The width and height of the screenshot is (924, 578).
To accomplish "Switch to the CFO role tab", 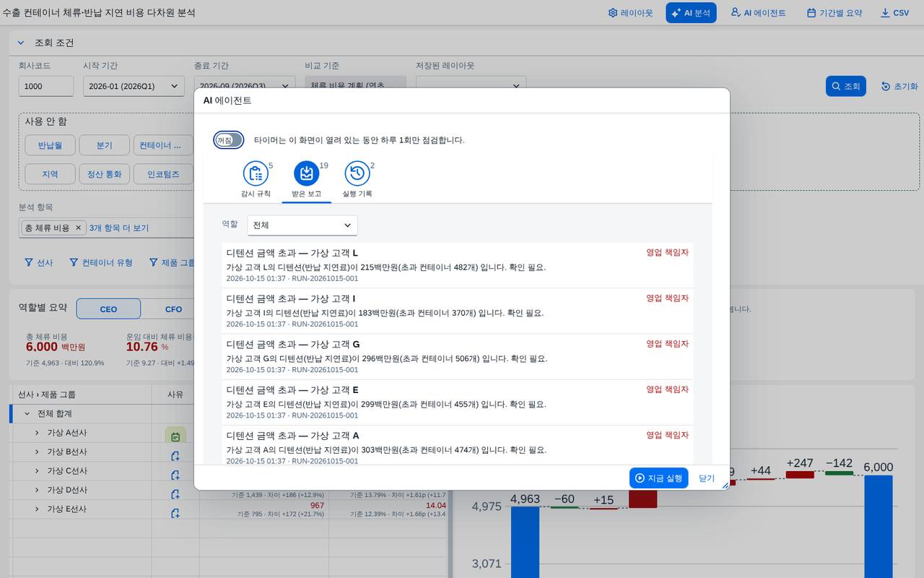I will (173, 309).
